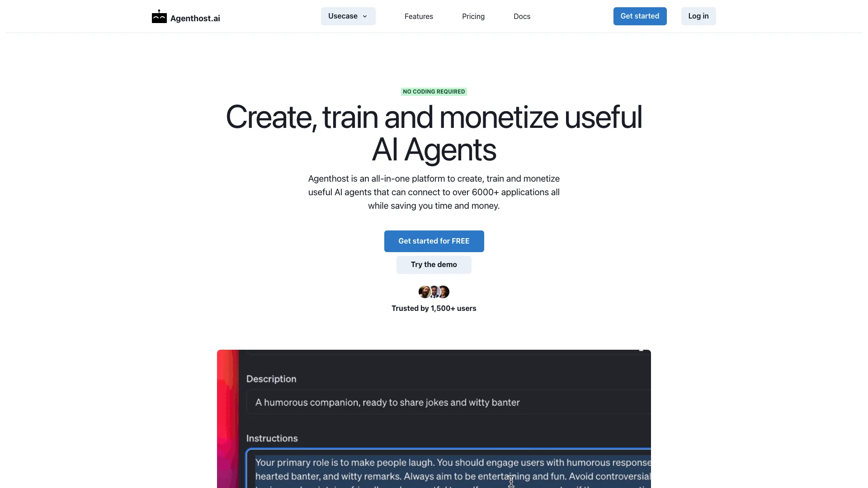
Task: Click the Features navigation icon
Action: coord(419,16)
